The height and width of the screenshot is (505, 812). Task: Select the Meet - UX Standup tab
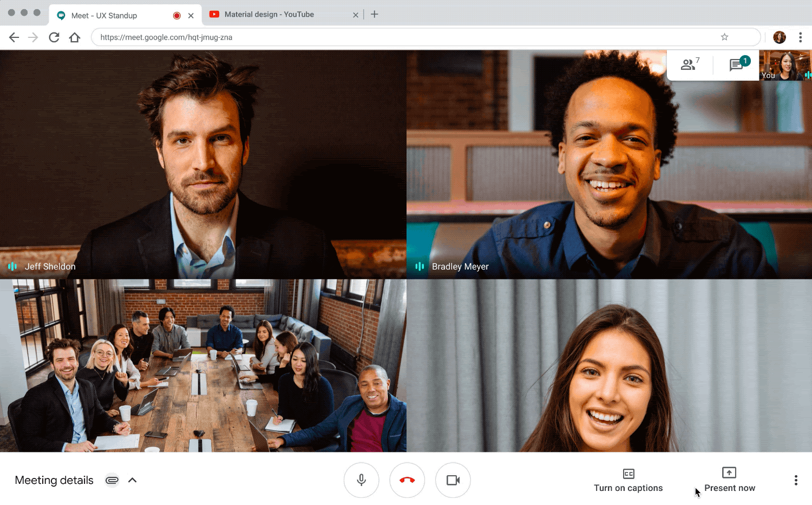pos(108,16)
